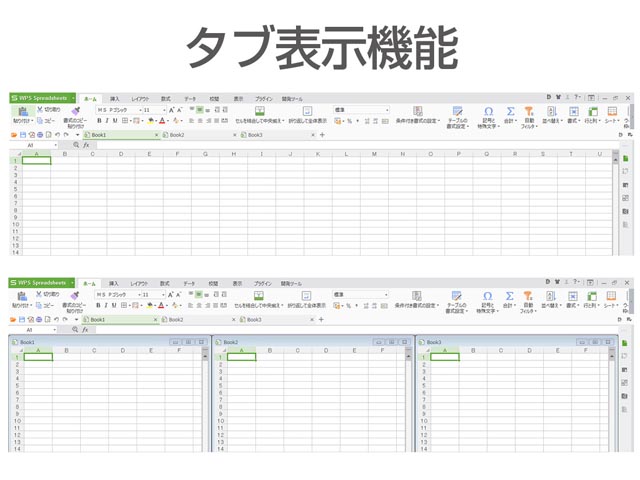Click the scroll up arrow in upper window
640x480 pixels.
[x=616, y=160]
